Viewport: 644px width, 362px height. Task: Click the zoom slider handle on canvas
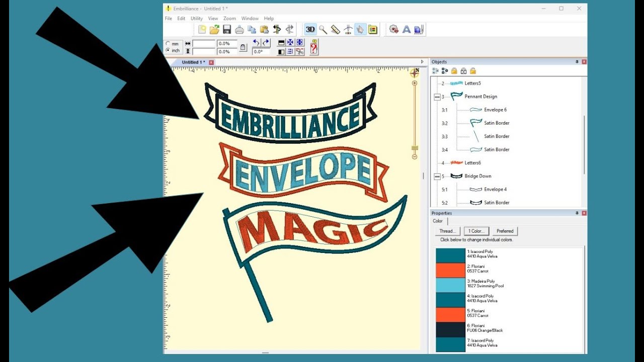[x=415, y=148]
